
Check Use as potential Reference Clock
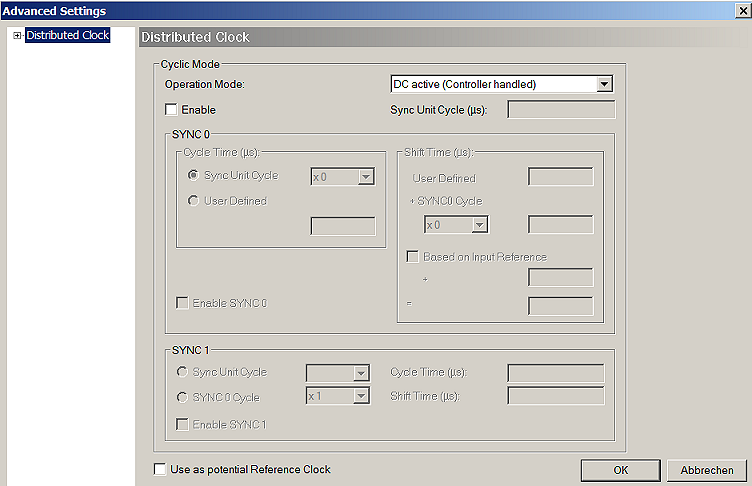[160, 469]
